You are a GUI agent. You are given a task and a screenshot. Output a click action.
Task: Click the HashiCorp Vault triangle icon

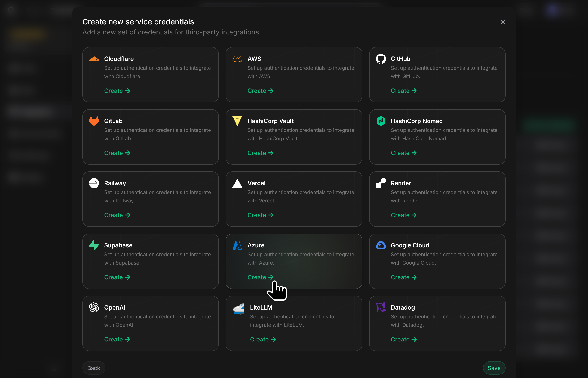click(237, 121)
